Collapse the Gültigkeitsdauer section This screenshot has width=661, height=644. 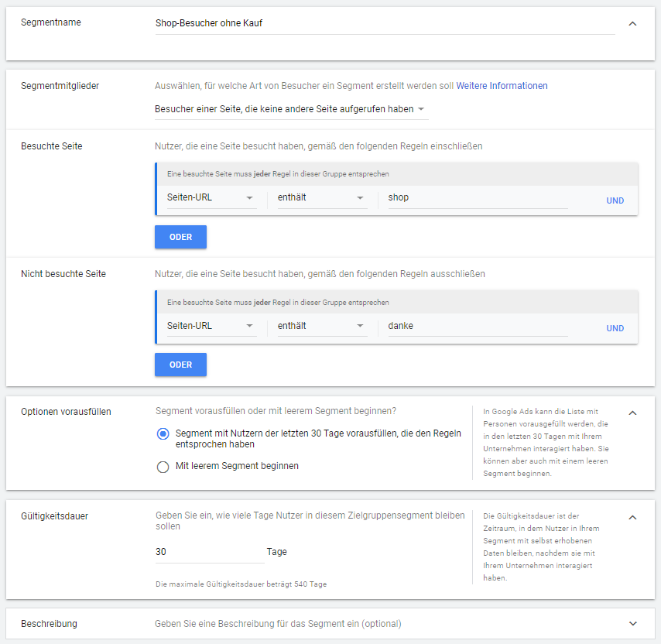pyautogui.click(x=633, y=516)
